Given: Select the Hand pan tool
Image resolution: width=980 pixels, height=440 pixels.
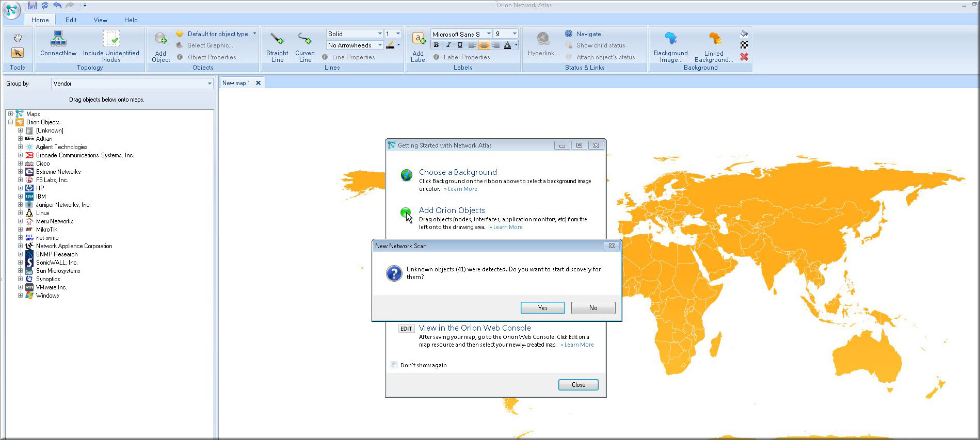Looking at the screenshot, I should (18, 38).
